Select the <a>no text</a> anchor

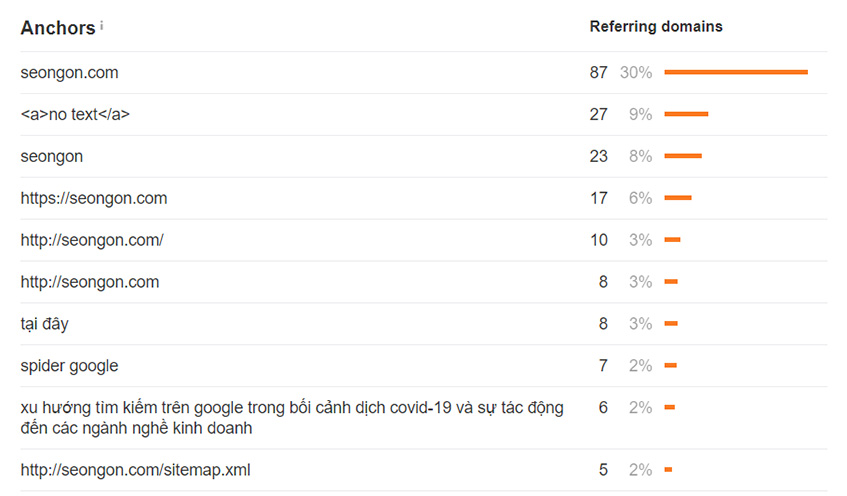[75, 115]
